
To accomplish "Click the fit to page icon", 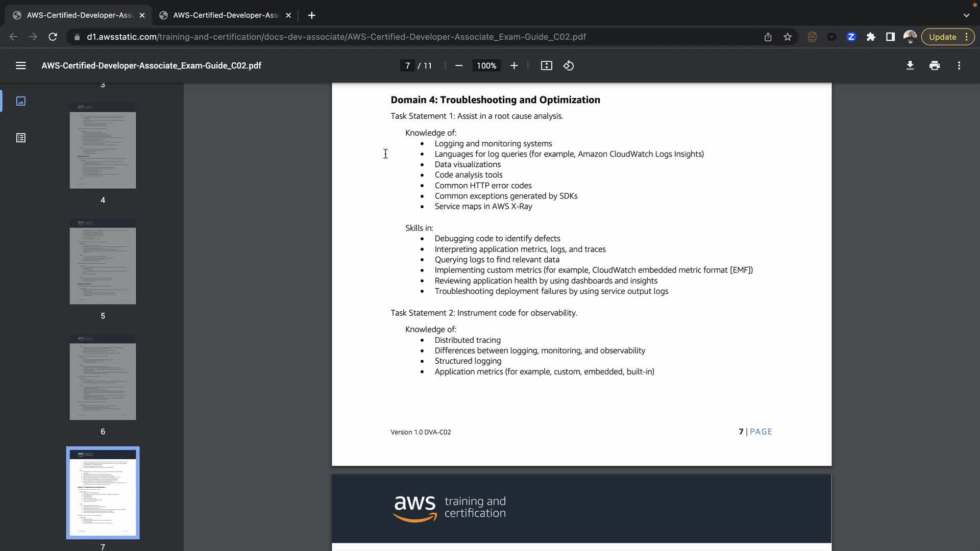I will [546, 66].
